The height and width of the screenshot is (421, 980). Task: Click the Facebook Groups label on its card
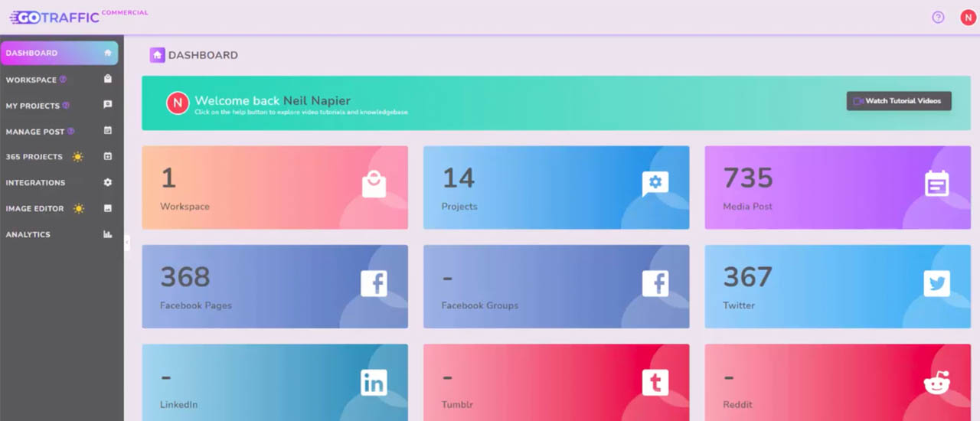(x=480, y=305)
